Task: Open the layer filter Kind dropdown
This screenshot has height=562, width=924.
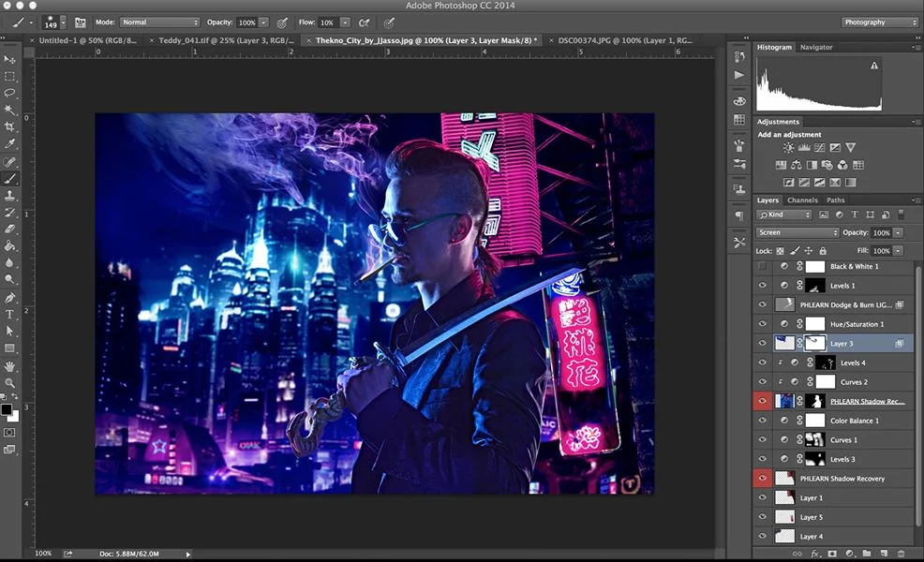Action: tap(784, 215)
